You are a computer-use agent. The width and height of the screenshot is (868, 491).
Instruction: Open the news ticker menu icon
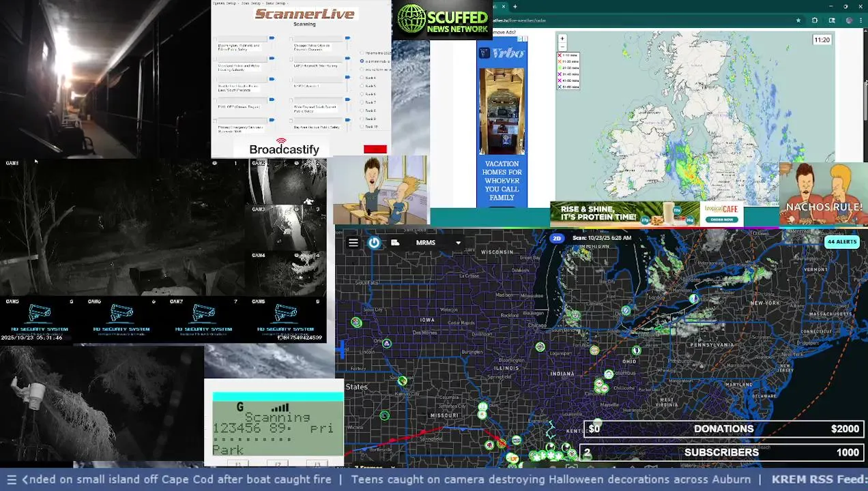coord(11,479)
